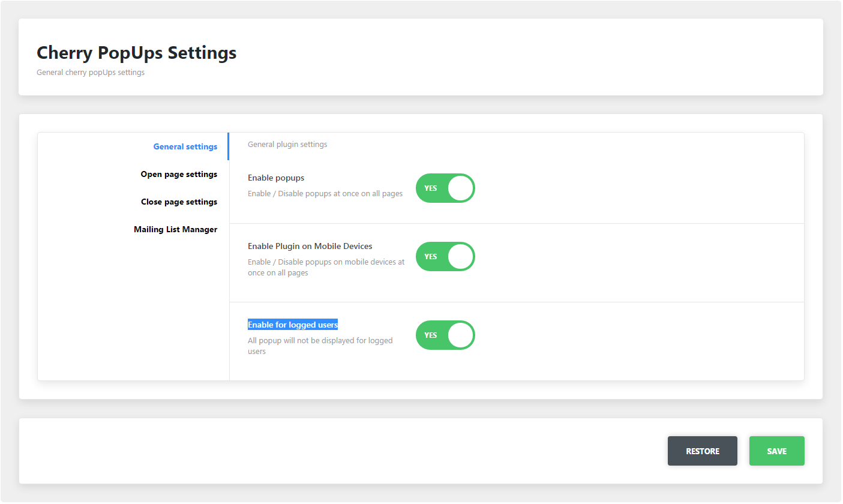Click the 'Enable popups' option label
This screenshot has width=843, height=504.
(x=276, y=178)
